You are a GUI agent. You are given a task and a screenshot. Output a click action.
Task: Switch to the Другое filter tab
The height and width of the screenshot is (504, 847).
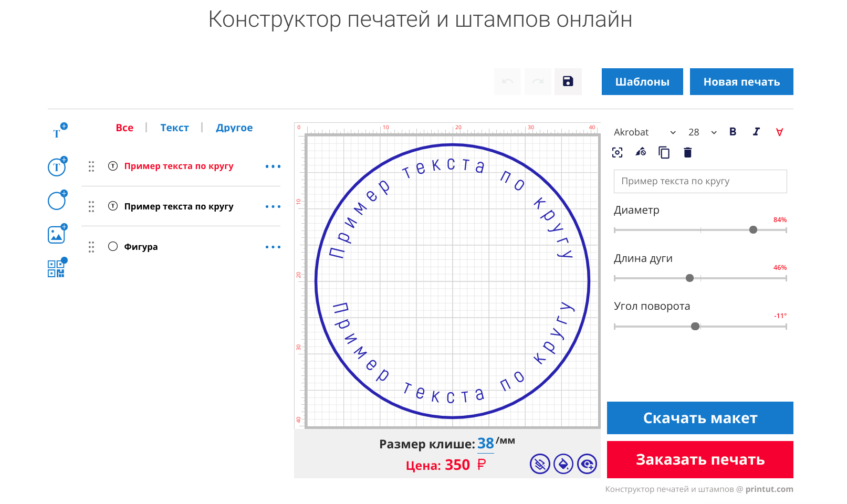pyautogui.click(x=234, y=128)
